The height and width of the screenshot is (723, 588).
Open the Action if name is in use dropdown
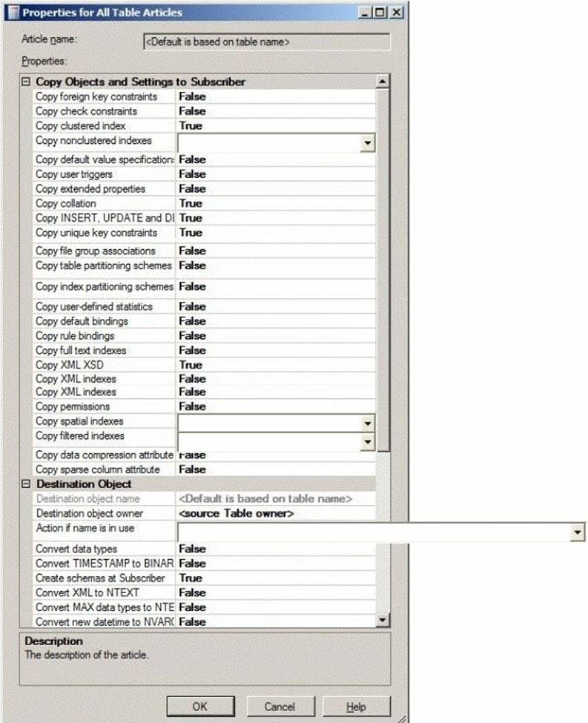click(x=577, y=532)
